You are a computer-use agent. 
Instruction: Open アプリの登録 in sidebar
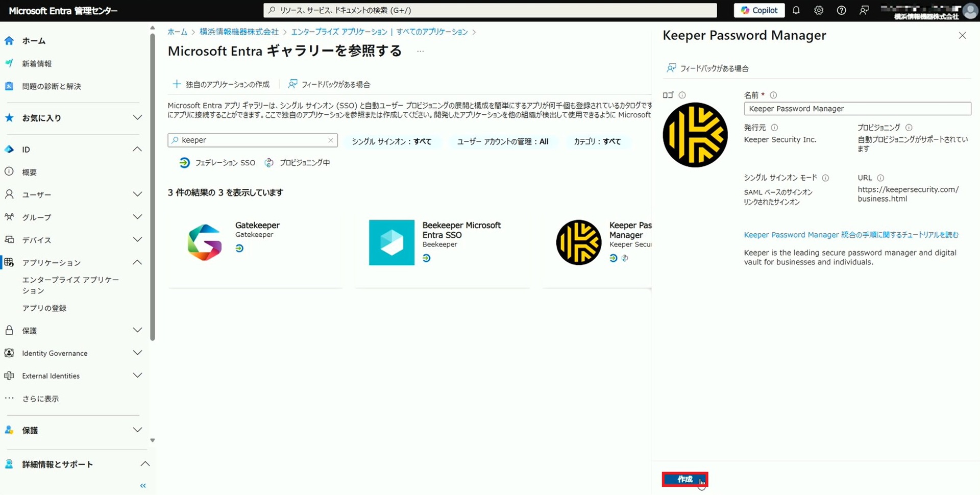click(x=44, y=308)
